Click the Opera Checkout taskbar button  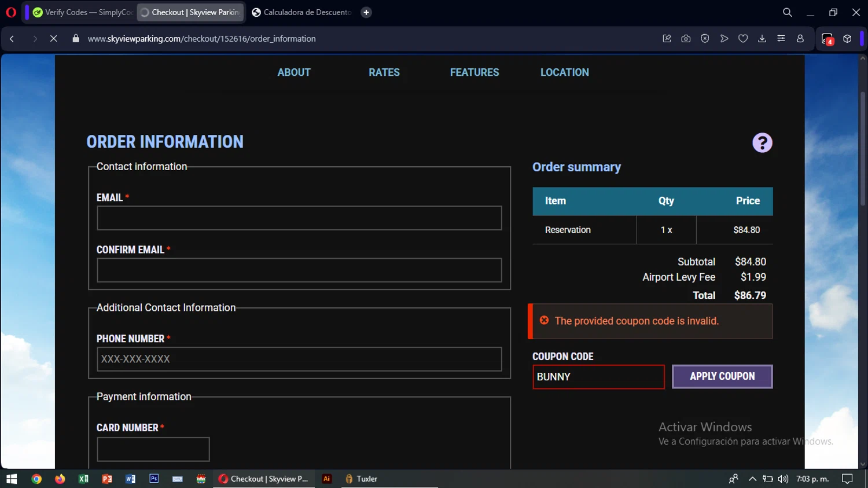[264, 479]
